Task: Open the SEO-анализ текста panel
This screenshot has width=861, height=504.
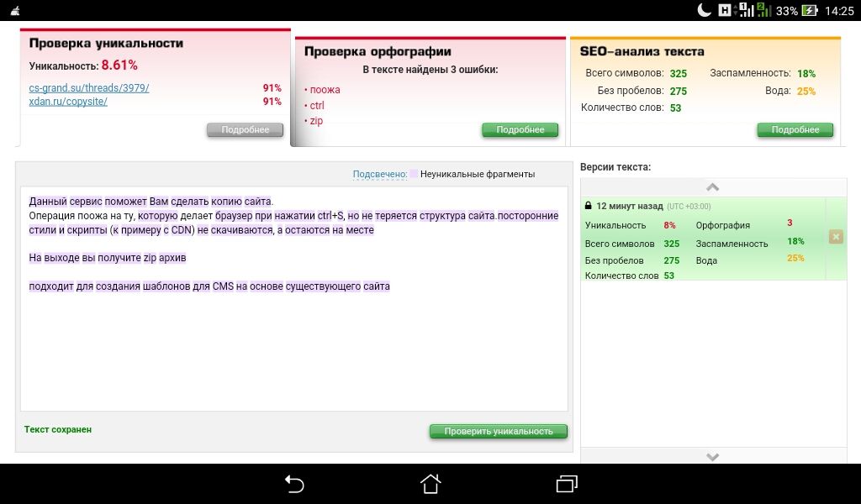Action: pos(642,51)
